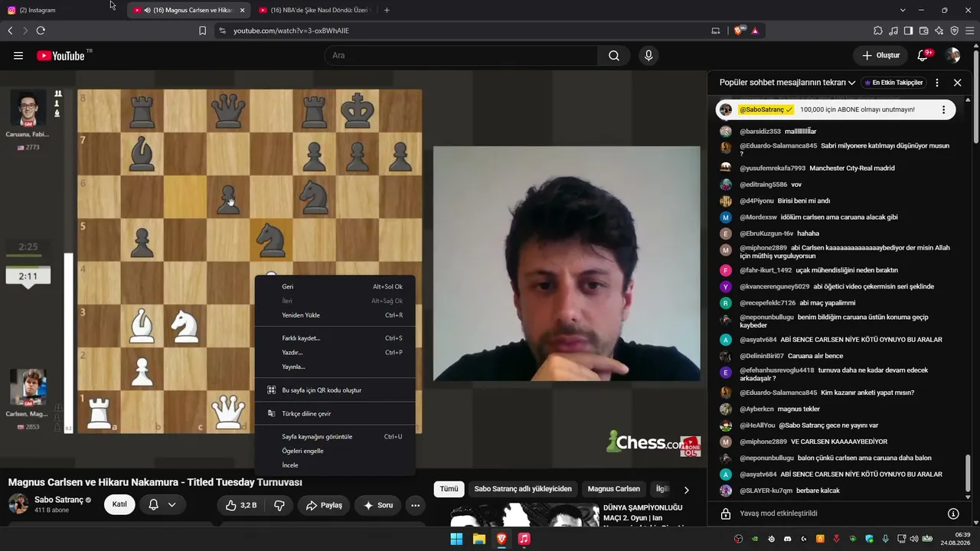
Task: Bookmark this page in address bar
Action: click(x=202, y=31)
